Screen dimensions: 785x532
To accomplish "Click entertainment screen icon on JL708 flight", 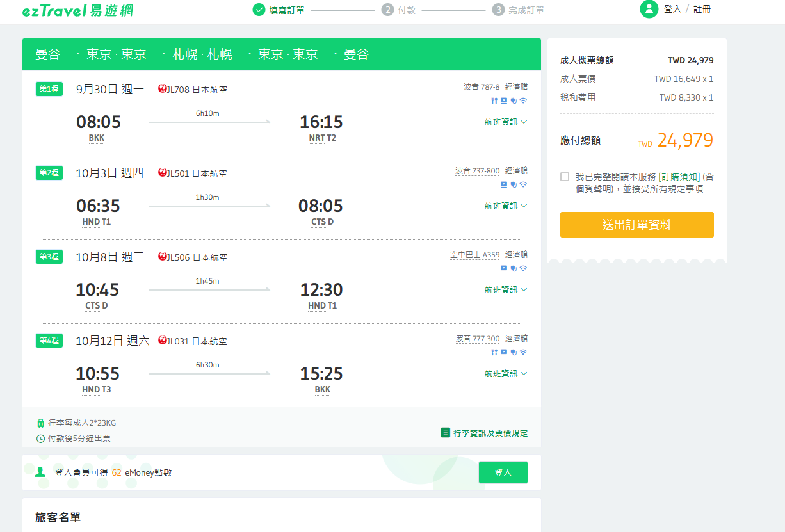I will [x=504, y=101].
